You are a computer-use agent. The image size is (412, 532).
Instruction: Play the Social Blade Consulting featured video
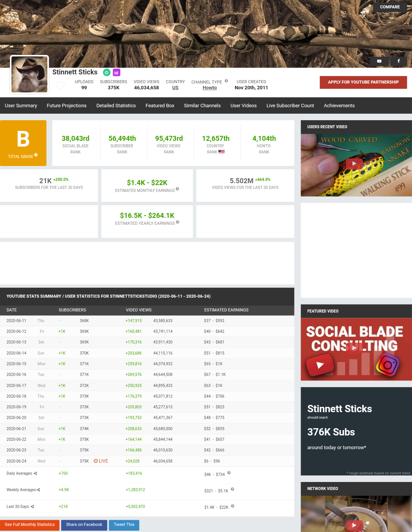point(354,348)
